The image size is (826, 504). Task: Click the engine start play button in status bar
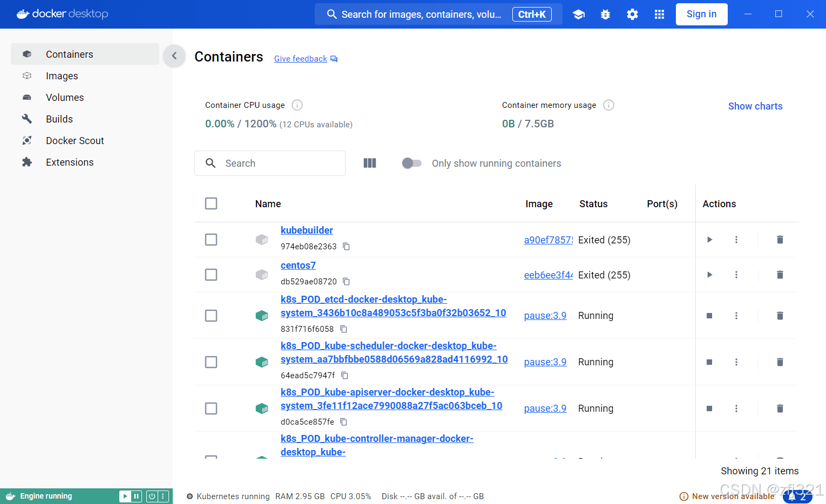tap(125, 496)
